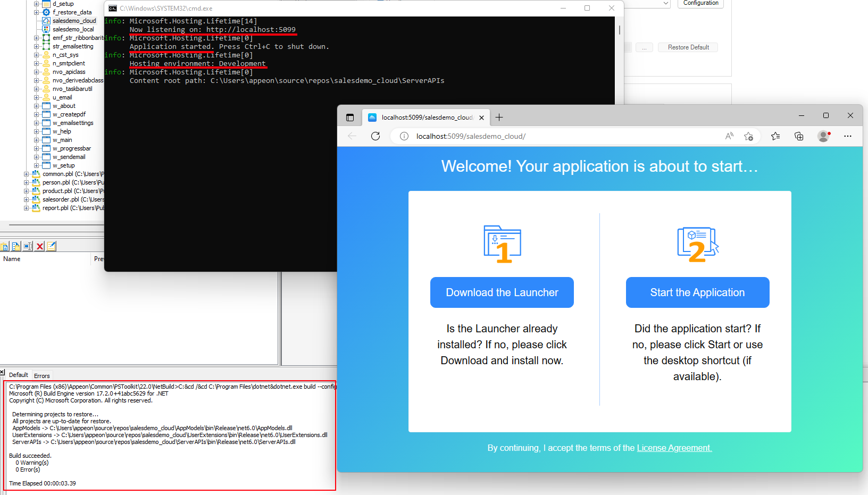View site information for localhost
Viewport: 868px width, 495px height.
point(404,136)
